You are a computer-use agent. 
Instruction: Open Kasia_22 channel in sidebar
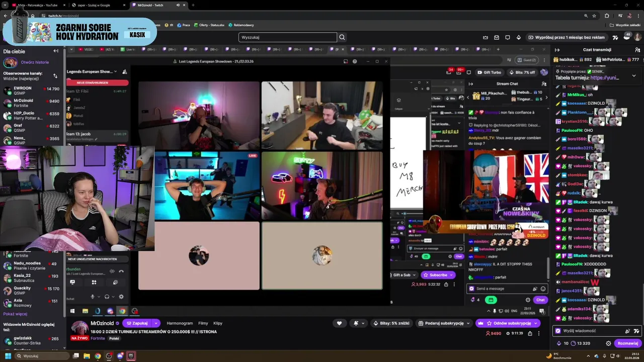32,278
